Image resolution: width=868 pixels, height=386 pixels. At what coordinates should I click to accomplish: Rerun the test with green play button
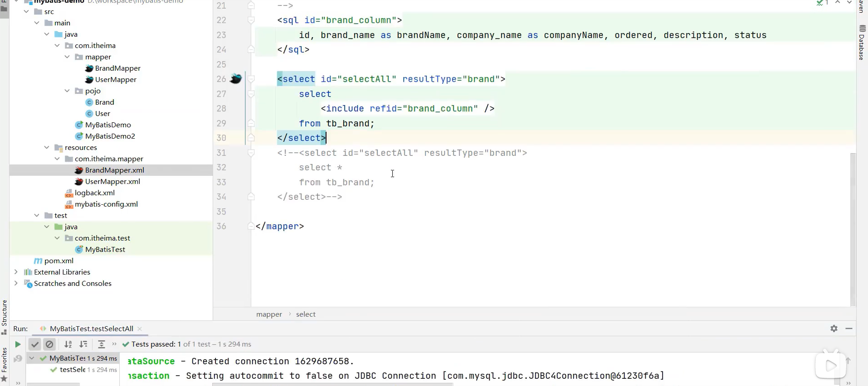[18, 344]
